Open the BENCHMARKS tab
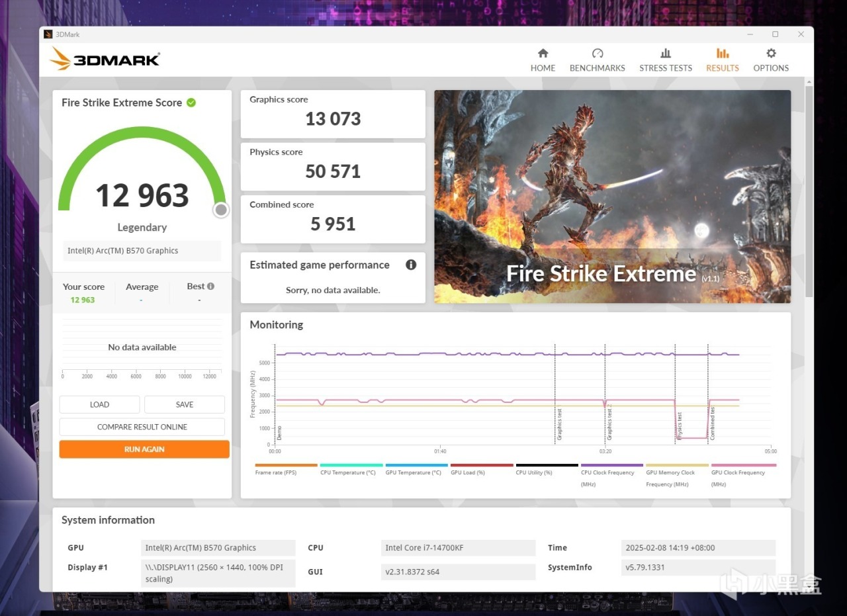 597,60
